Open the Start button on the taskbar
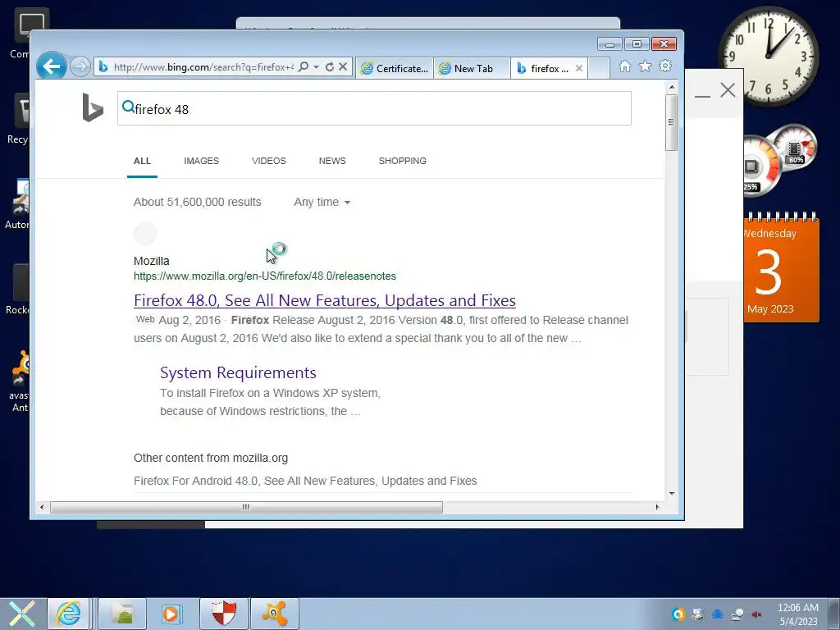Viewport: 840px width, 630px height. (x=22, y=614)
